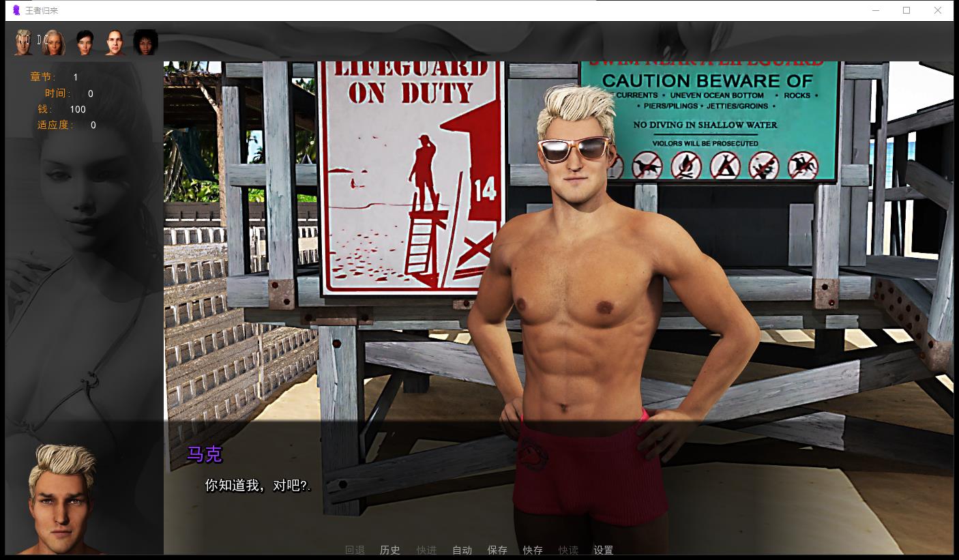
Task: Click the 适应度 fitness label
Action: [55, 125]
